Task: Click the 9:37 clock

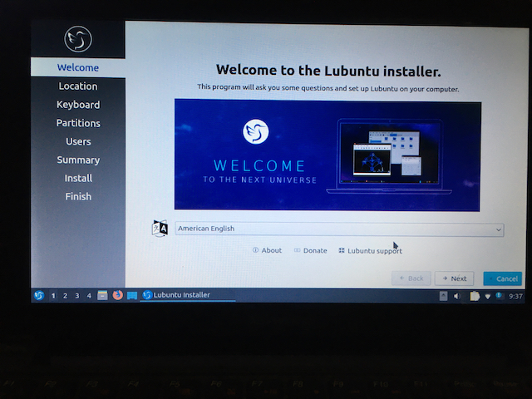Action: (515, 297)
